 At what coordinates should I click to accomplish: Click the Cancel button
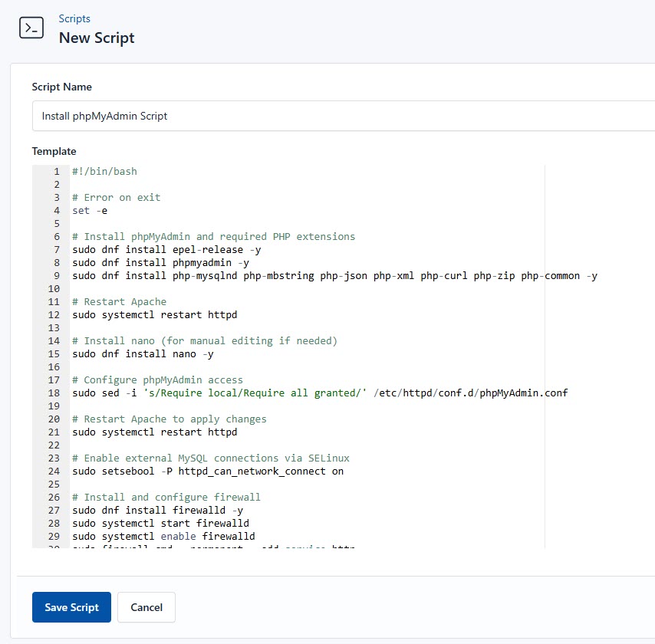[x=146, y=606]
